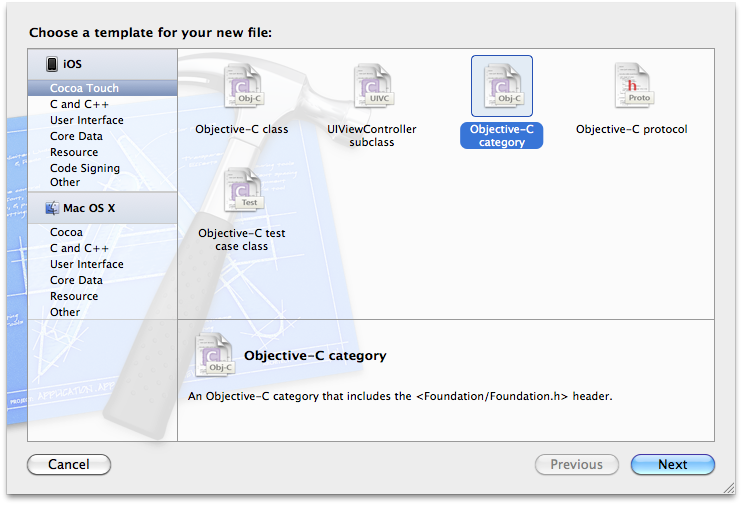This screenshot has width=742, height=505.
Task: Click the Foundation header description text
Action: point(400,396)
